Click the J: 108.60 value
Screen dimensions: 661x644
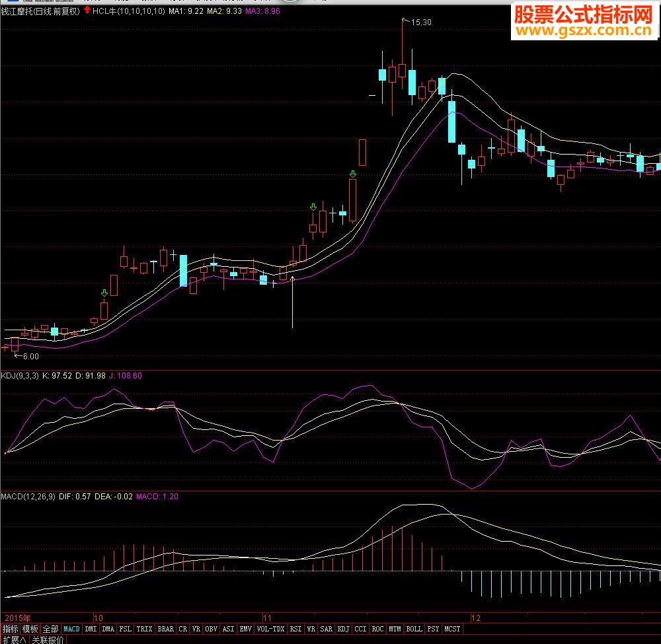point(126,375)
